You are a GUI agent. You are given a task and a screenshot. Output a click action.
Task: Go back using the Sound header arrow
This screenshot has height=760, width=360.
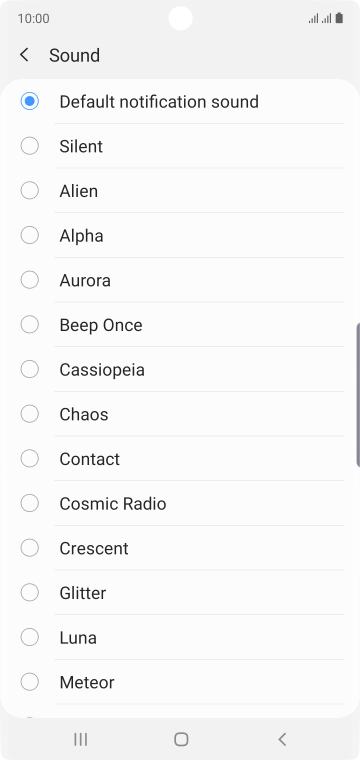pos(24,55)
